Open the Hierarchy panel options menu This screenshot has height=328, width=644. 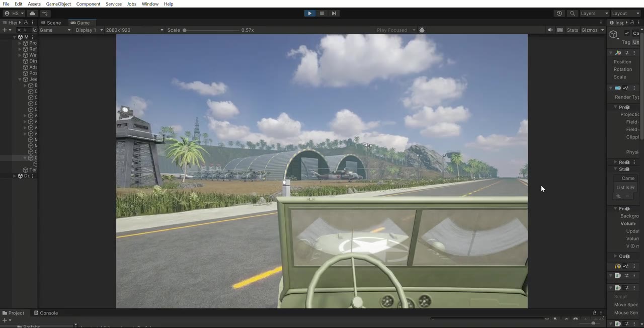point(33,23)
